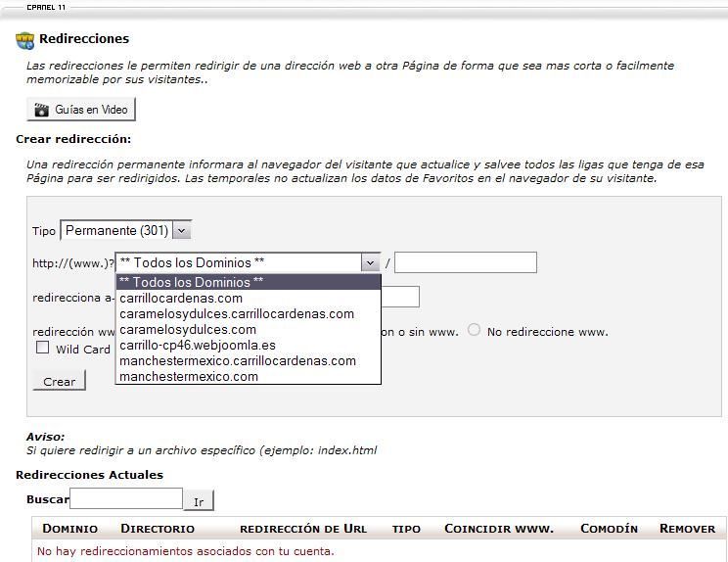Select caramelosydulces.carrillocardenas.com from the list
This screenshot has height=562, width=728.
pos(249,314)
